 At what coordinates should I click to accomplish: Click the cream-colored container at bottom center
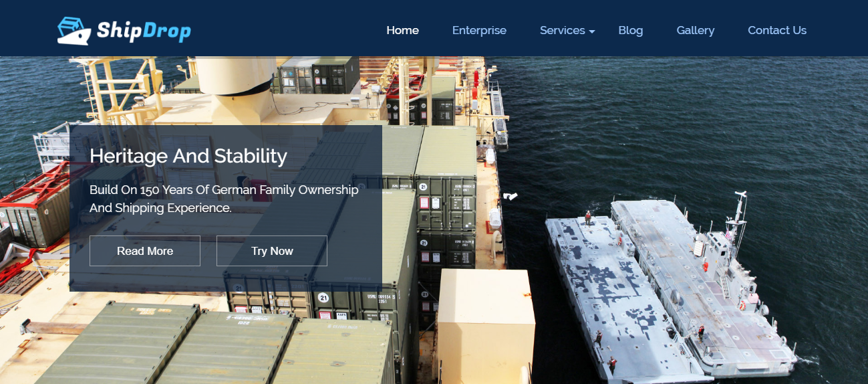(x=486, y=321)
